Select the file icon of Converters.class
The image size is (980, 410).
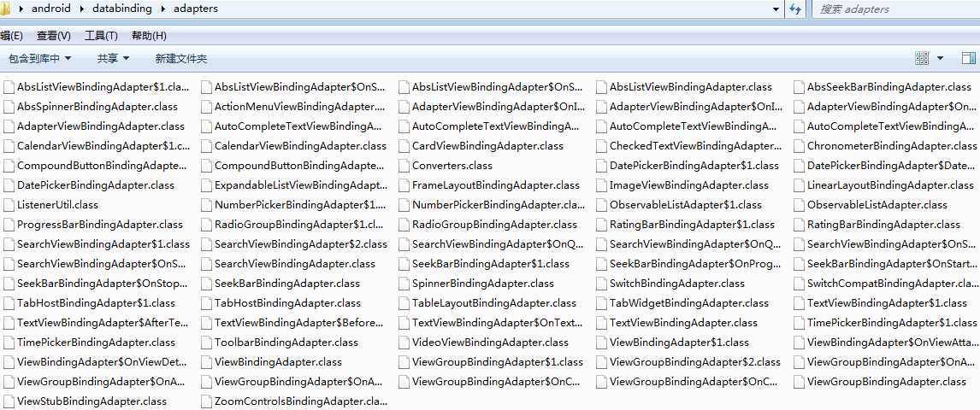(x=403, y=166)
